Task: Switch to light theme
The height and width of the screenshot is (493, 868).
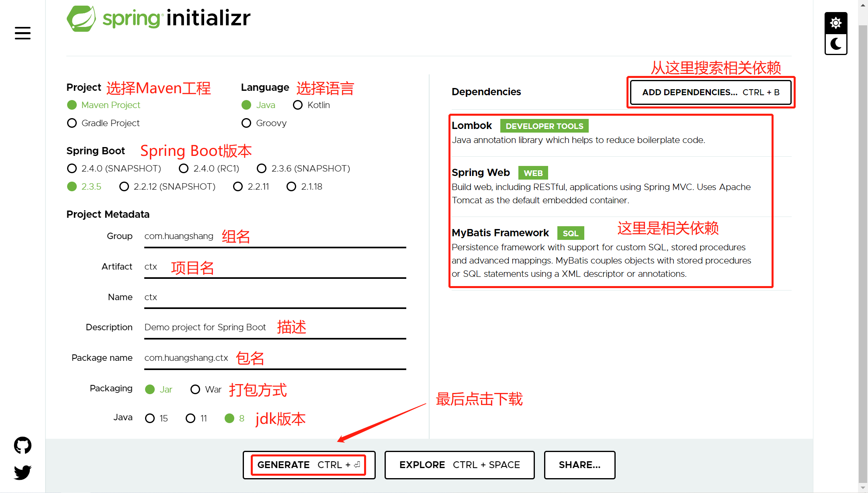Action: pyautogui.click(x=835, y=23)
